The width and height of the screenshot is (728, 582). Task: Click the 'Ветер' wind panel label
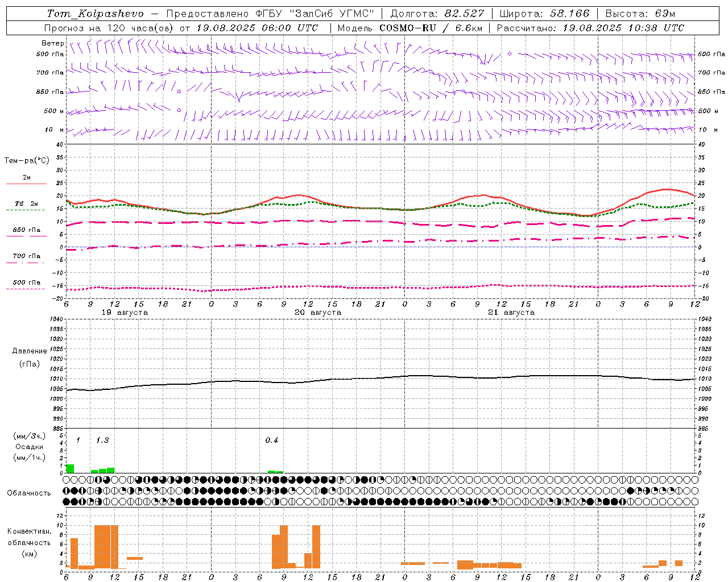(52, 43)
